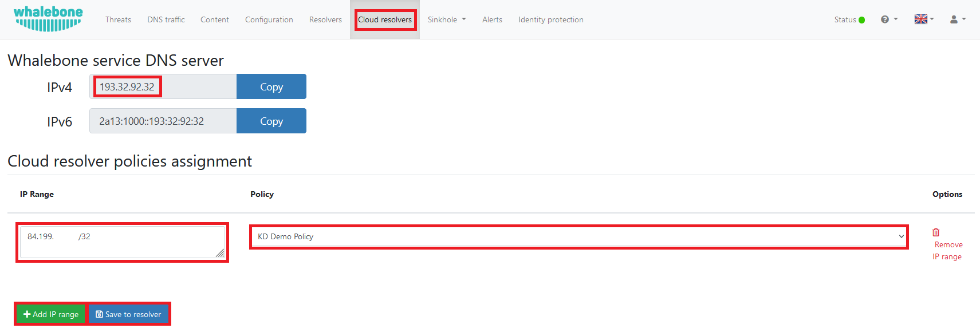
Task: Click inside the IP Range text field
Action: click(x=122, y=242)
